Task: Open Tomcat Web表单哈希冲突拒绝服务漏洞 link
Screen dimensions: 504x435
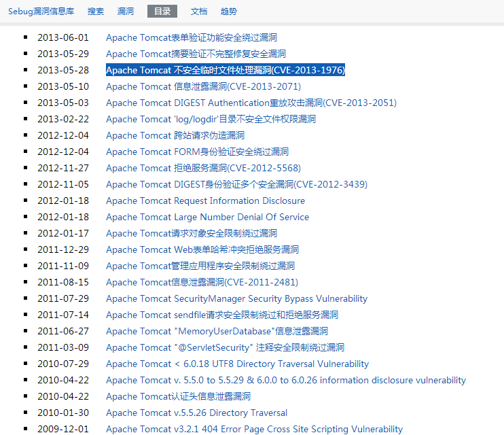Action: coord(202,249)
